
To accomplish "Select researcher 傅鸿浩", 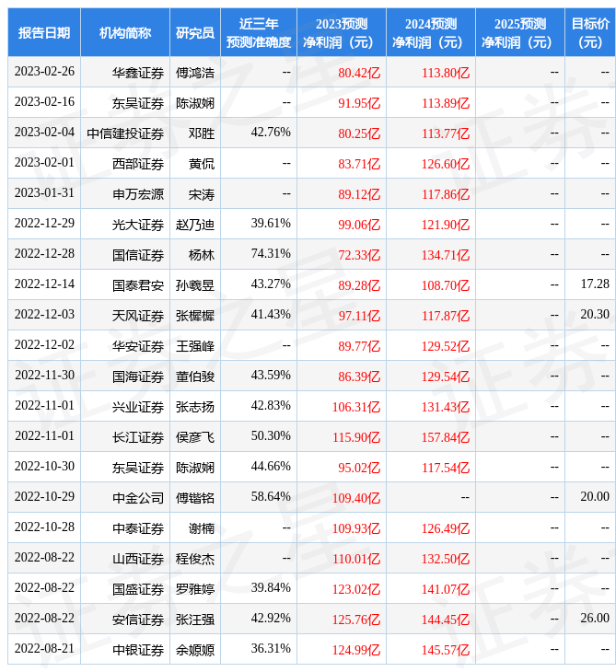I will [195, 73].
